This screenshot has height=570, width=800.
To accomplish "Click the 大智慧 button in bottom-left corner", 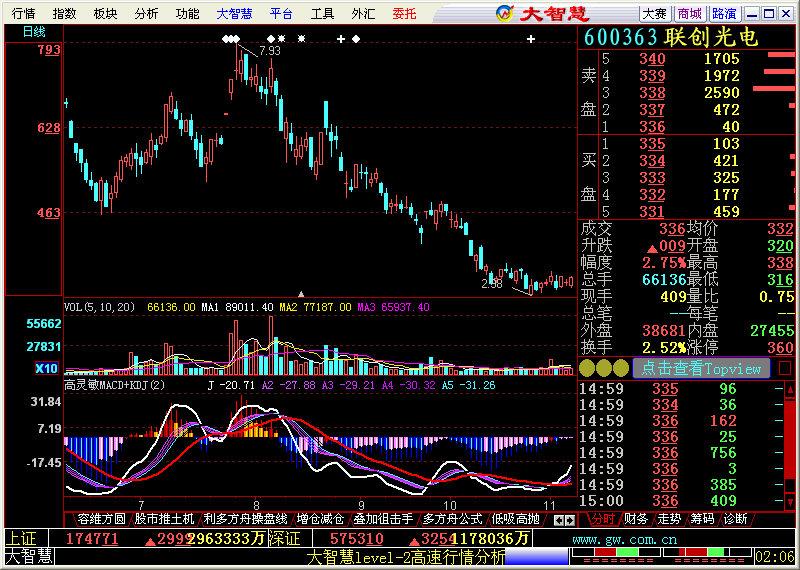I will point(29,556).
